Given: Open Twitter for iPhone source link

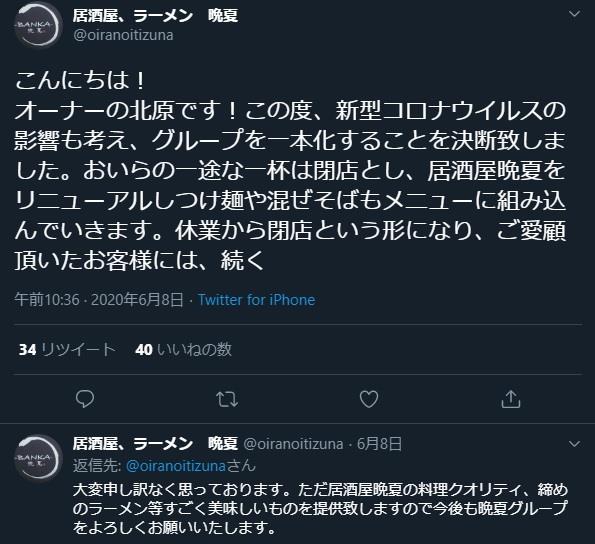Looking at the screenshot, I should (x=257, y=300).
